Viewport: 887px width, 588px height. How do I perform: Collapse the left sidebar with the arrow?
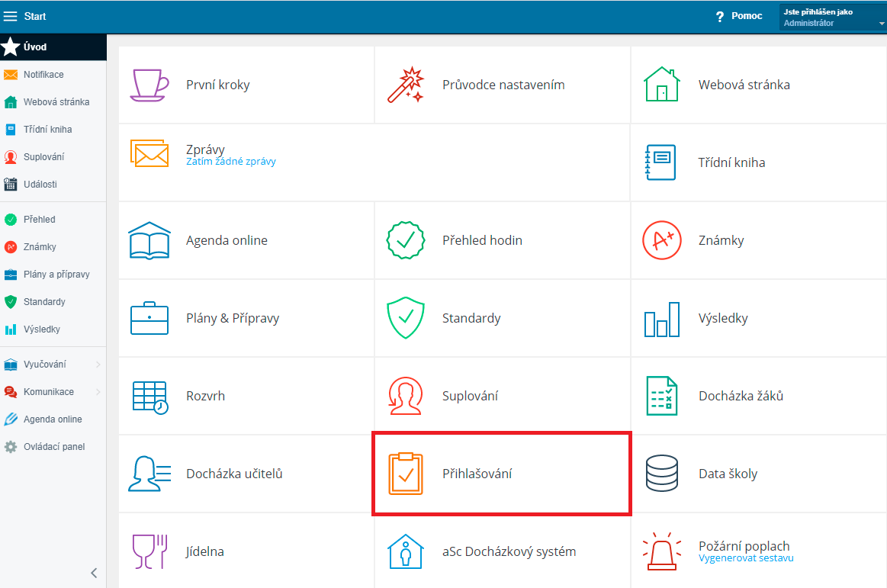(x=94, y=573)
